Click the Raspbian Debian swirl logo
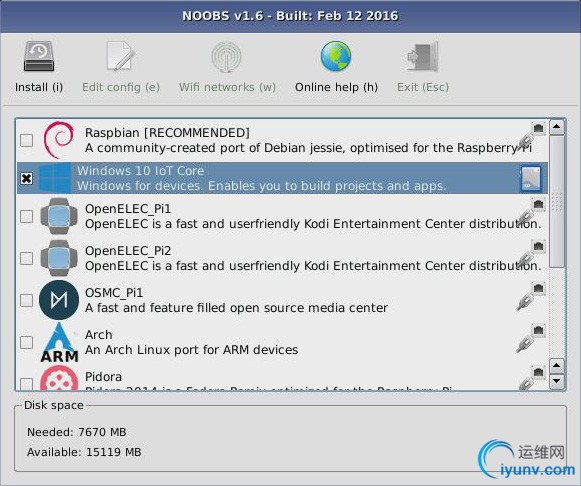 pyautogui.click(x=59, y=140)
